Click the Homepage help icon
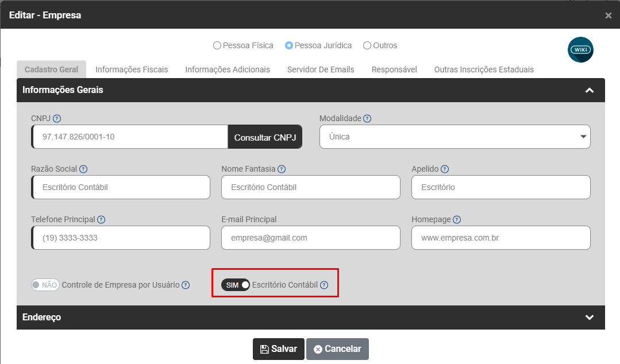Screen dimensions: 620x364 (x=457, y=220)
